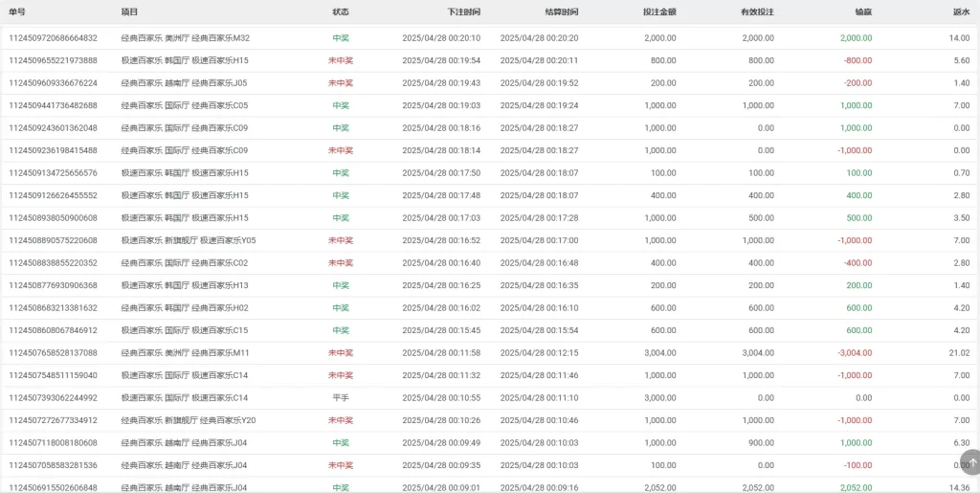
Task: Click bet time 2025/04/28 00:18:16
Action: pyautogui.click(x=441, y=128)
